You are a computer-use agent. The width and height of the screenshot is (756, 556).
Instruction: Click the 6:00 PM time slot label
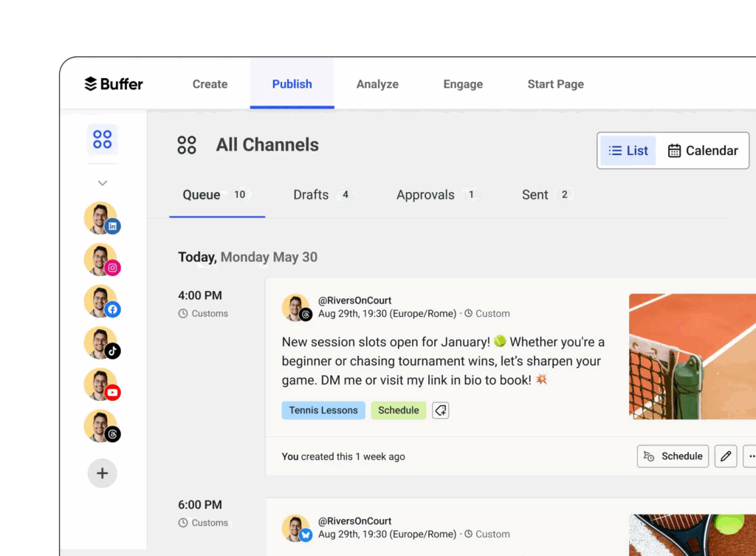tap(200, 505)
